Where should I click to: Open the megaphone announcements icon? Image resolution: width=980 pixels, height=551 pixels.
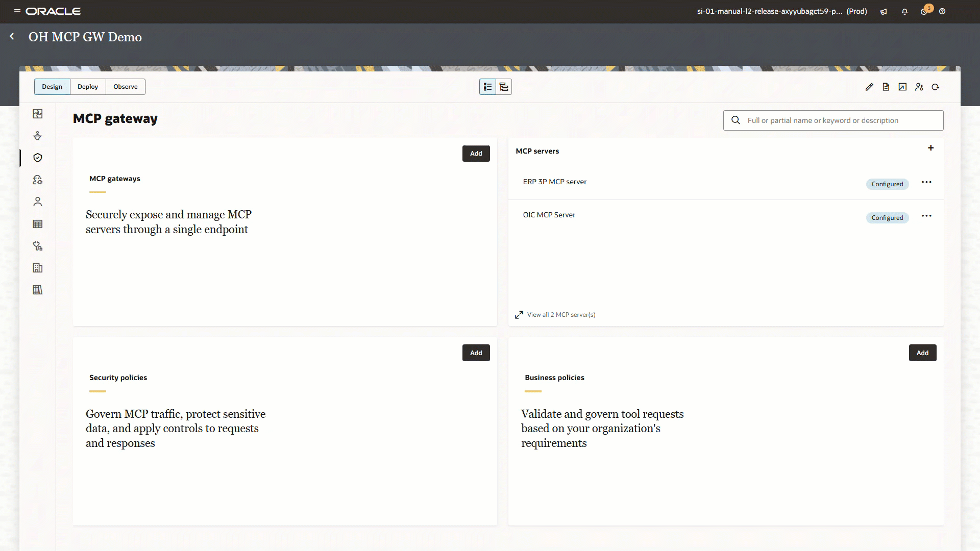[x=884, y=12]
